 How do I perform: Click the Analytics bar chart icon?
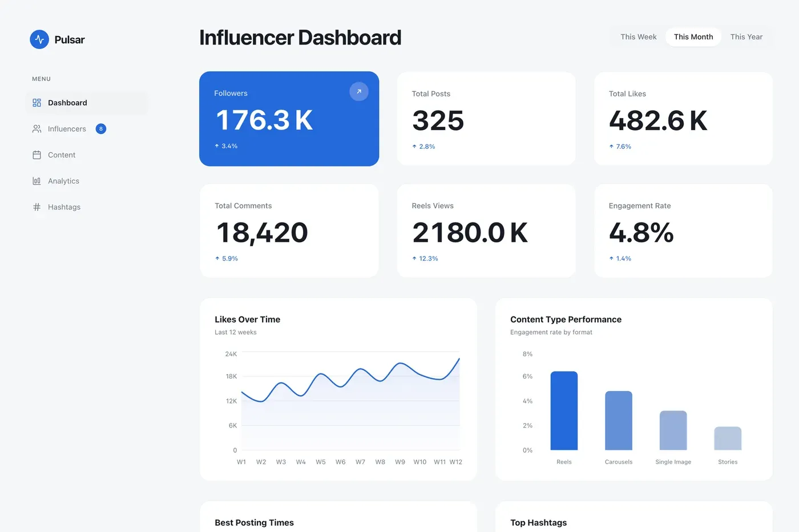37,181
